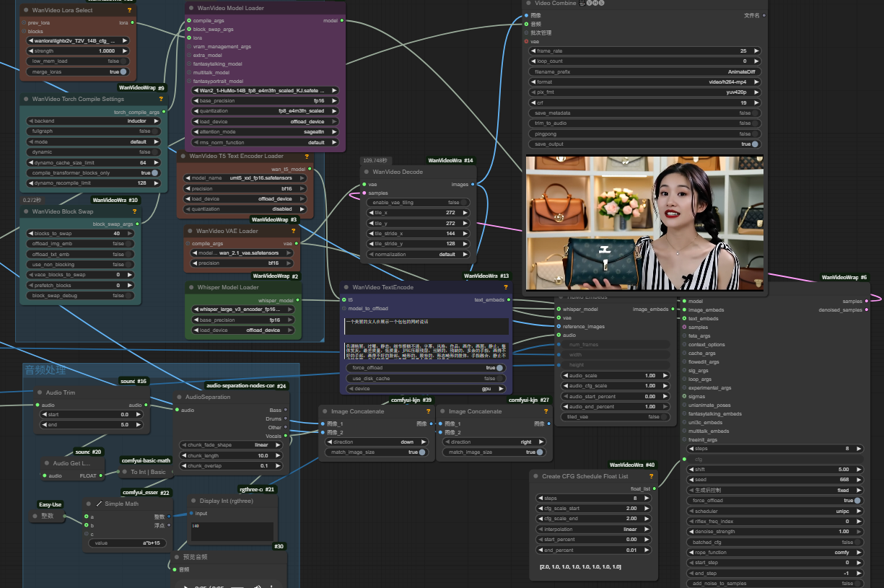The height and width of the screenshot is (588, 884).
Task: Toggle merge_loras switch in Lora Select
Action: (123, 71)
